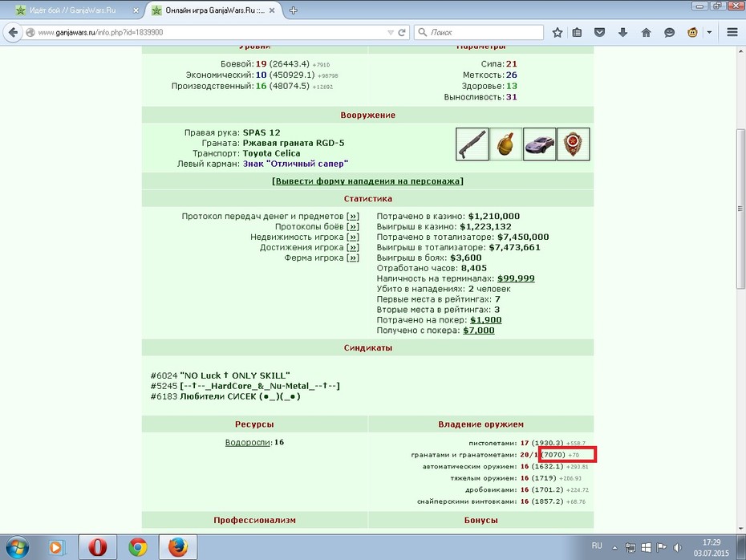Click the Toyota Celica car thumbnail
746x560 pixels.
(x=540, y=144)
